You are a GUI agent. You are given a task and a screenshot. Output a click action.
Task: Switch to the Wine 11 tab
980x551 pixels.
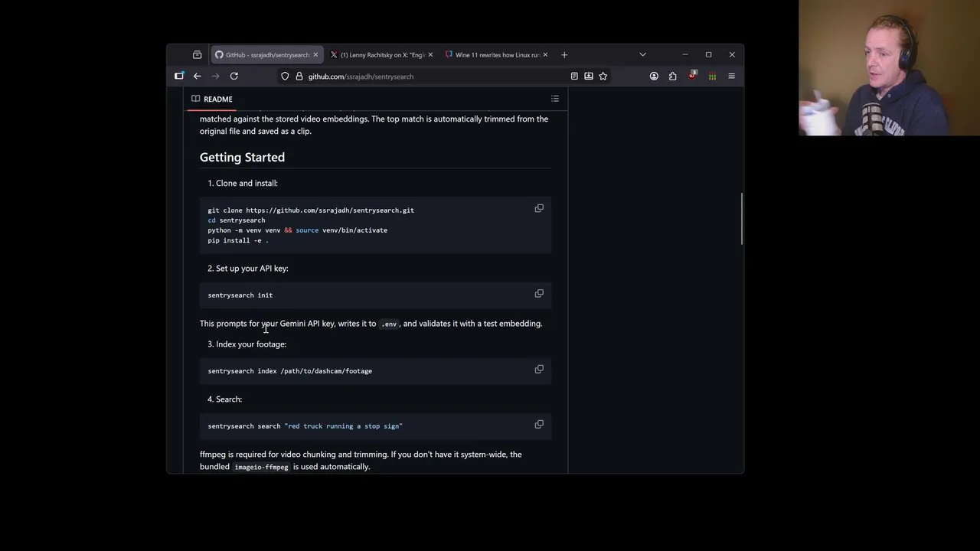494,55
